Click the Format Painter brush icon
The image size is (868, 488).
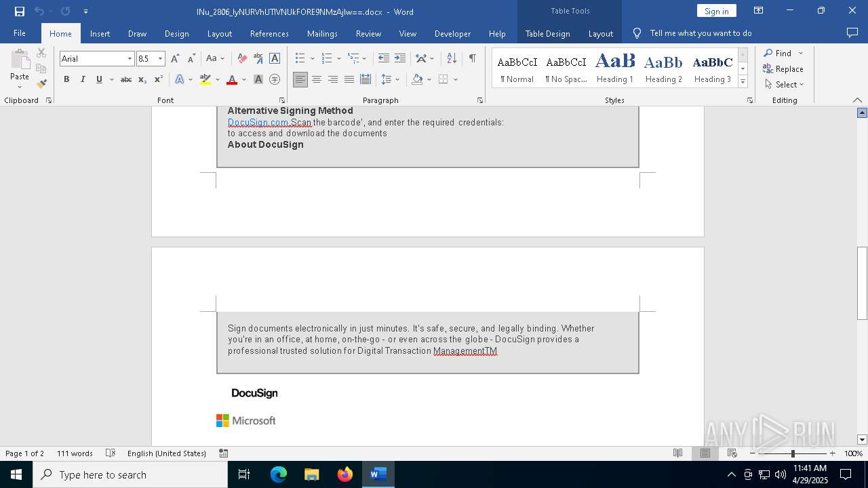[x=41, y=84]
